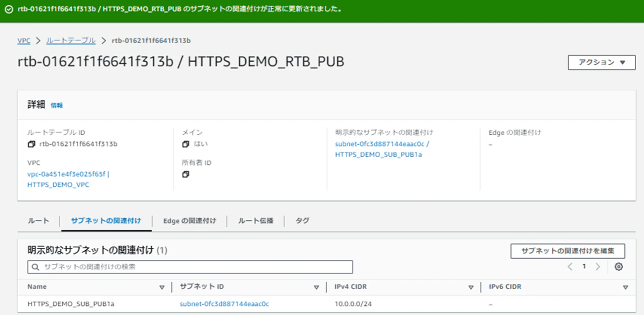
Task: Open explicit subnet association link in details
Action: point(382,149)
